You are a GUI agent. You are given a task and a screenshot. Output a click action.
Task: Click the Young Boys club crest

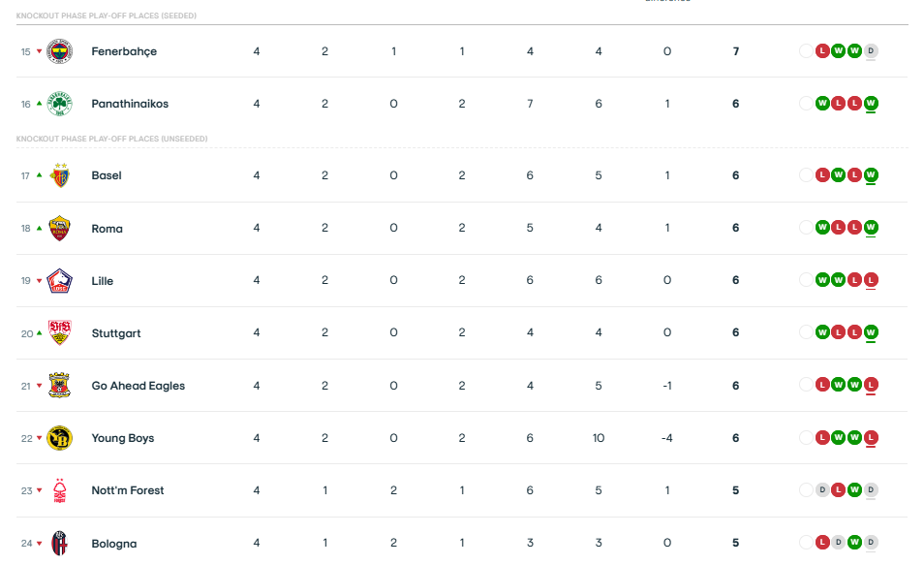point(60,438)
